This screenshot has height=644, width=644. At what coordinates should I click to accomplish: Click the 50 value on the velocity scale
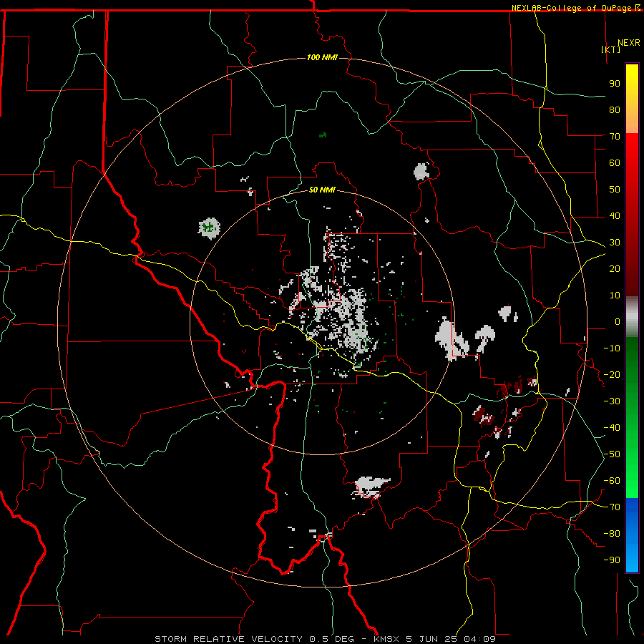coord(615,190)
